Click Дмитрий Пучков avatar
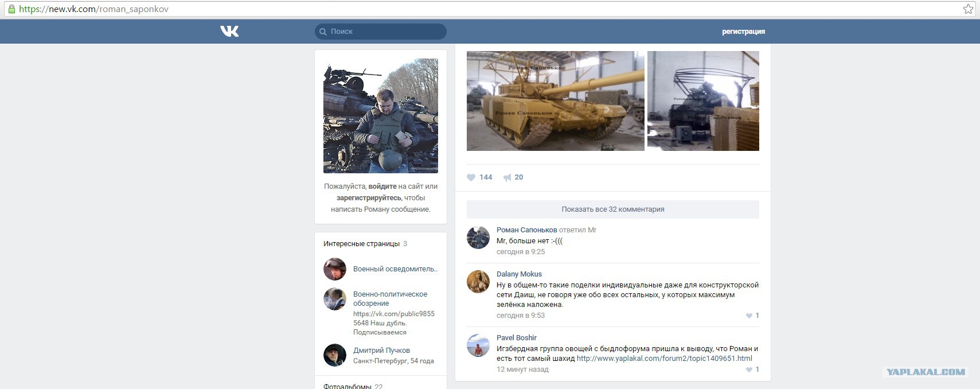 [x=335, y=355]
